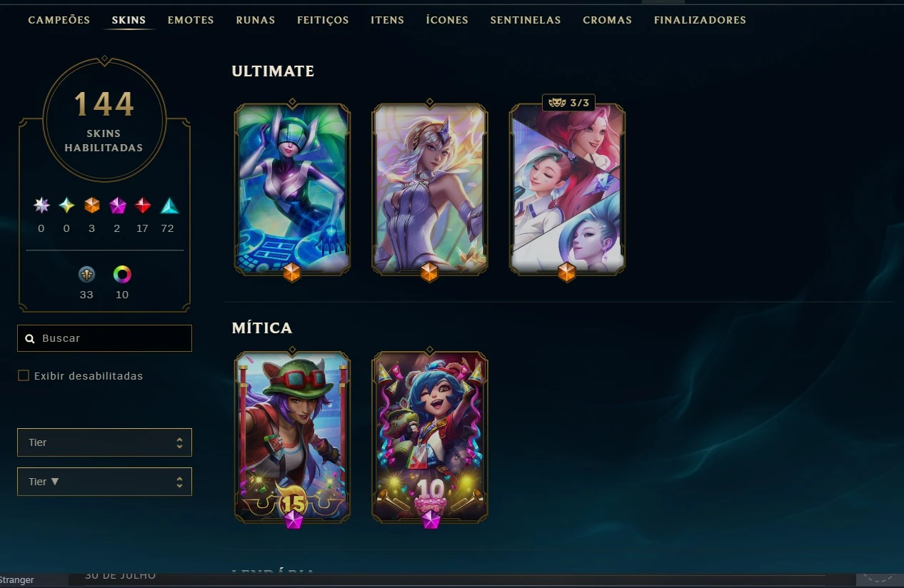Click the legacy skins emblem showing 33
Screen dimensions: 904x588
click(x=86, y=275)
